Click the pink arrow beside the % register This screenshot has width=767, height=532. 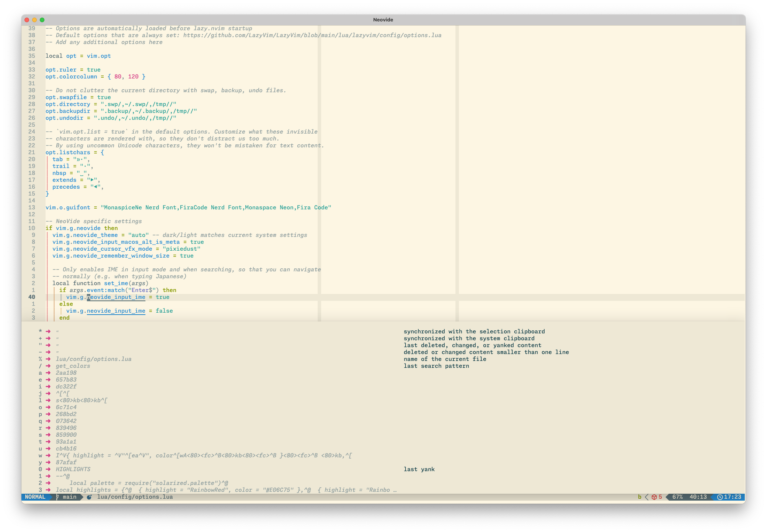tap(48, 359)
